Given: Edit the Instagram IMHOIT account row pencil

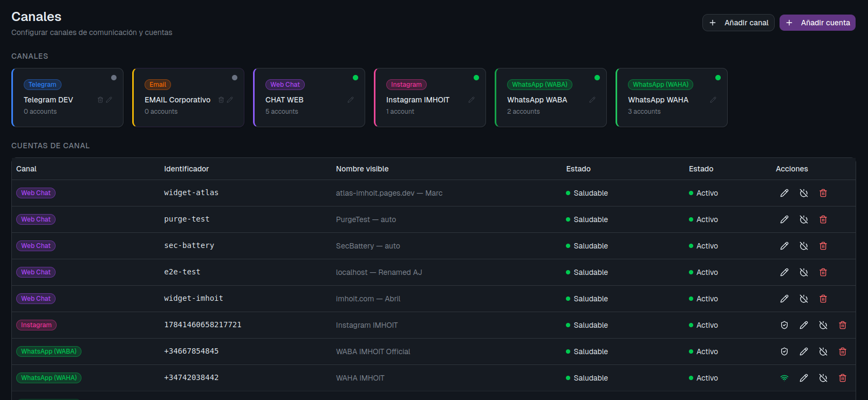Looking at the screenshot, I should 804,325.
